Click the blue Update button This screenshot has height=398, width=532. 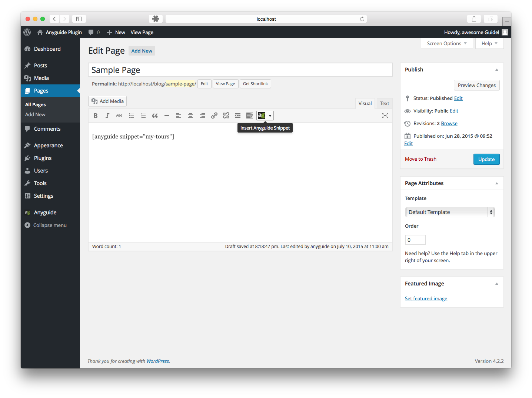[486, 159]
